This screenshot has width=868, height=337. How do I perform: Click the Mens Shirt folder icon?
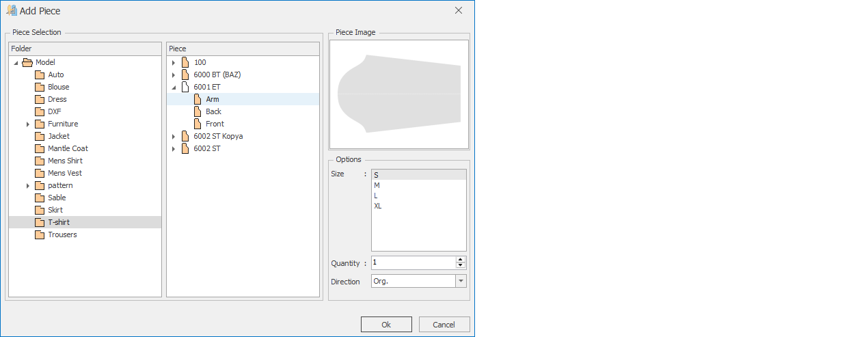point(40,161)
